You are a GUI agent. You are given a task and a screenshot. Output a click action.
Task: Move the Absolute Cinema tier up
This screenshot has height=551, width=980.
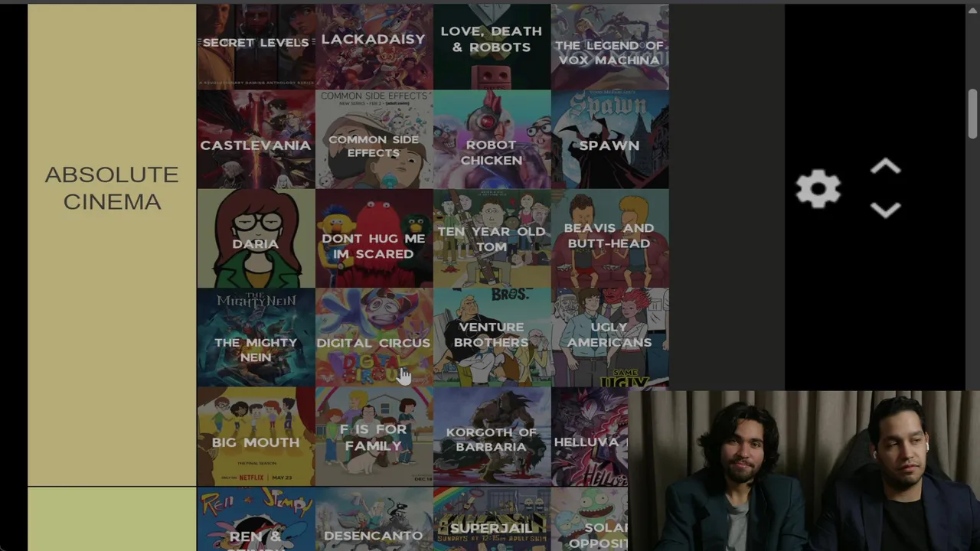coord(886,167)
